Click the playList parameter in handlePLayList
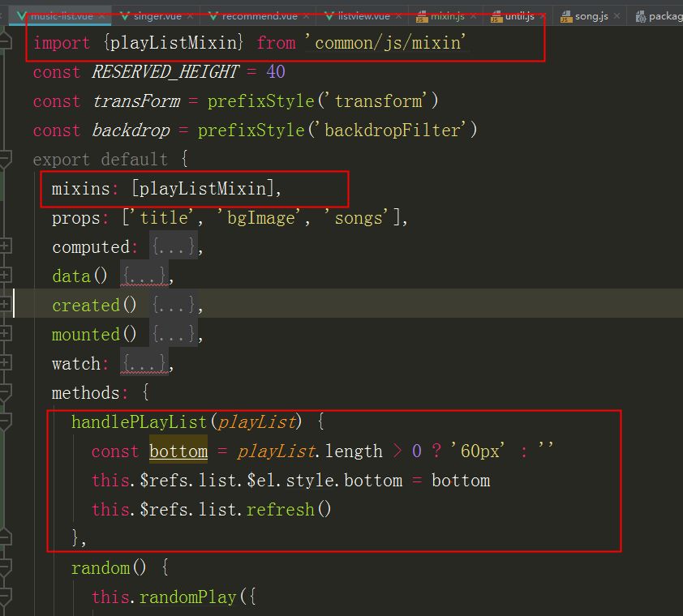Viewport: 683px width, 616px height. click(x=256, y=421)
